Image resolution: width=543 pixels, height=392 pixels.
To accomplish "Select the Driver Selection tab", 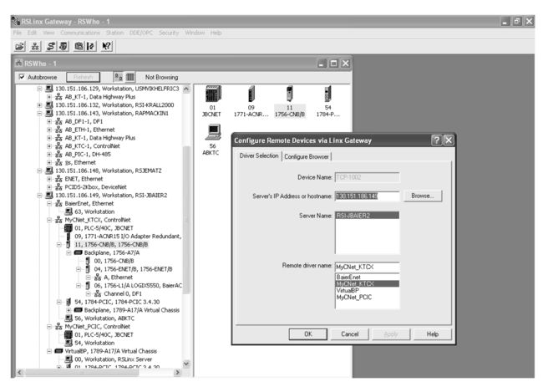I will pos(259,156).
